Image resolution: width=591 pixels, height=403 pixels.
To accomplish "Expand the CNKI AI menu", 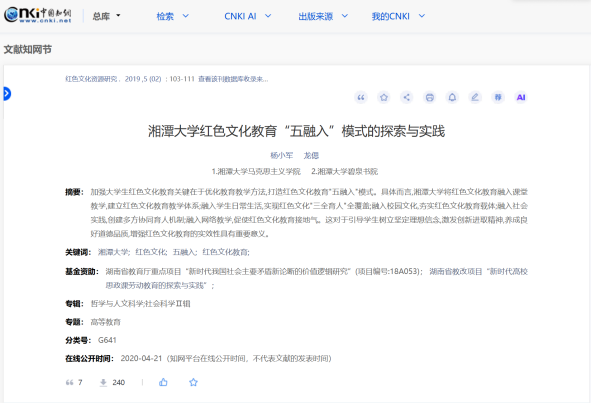I will [248, 16].
